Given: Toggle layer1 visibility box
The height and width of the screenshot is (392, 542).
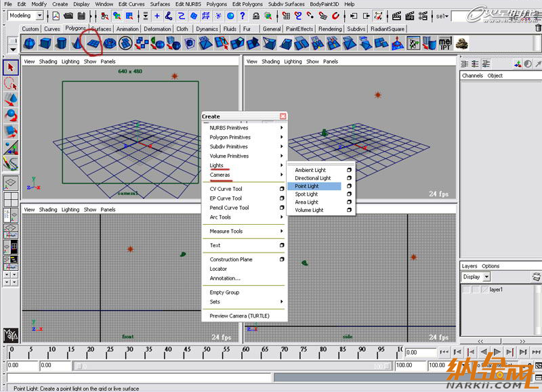Looking at the screenshot, I should click(466, 290).
